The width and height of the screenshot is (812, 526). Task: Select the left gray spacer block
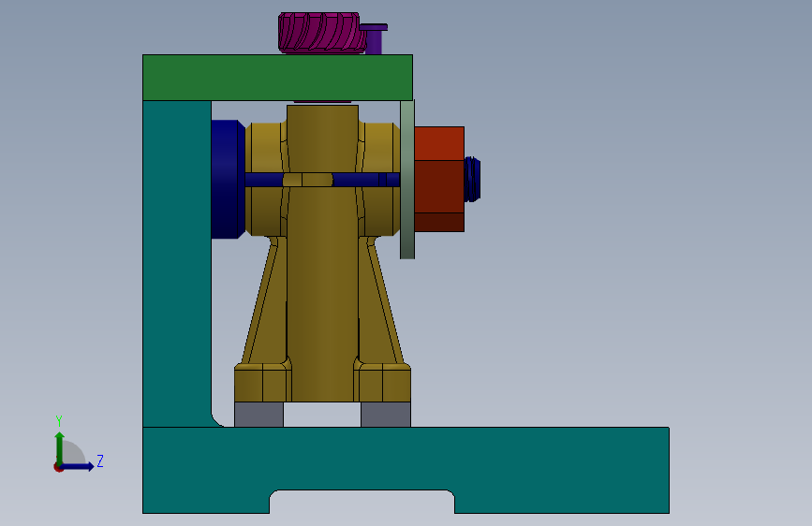pyautogui.click(x=258, y=415)
